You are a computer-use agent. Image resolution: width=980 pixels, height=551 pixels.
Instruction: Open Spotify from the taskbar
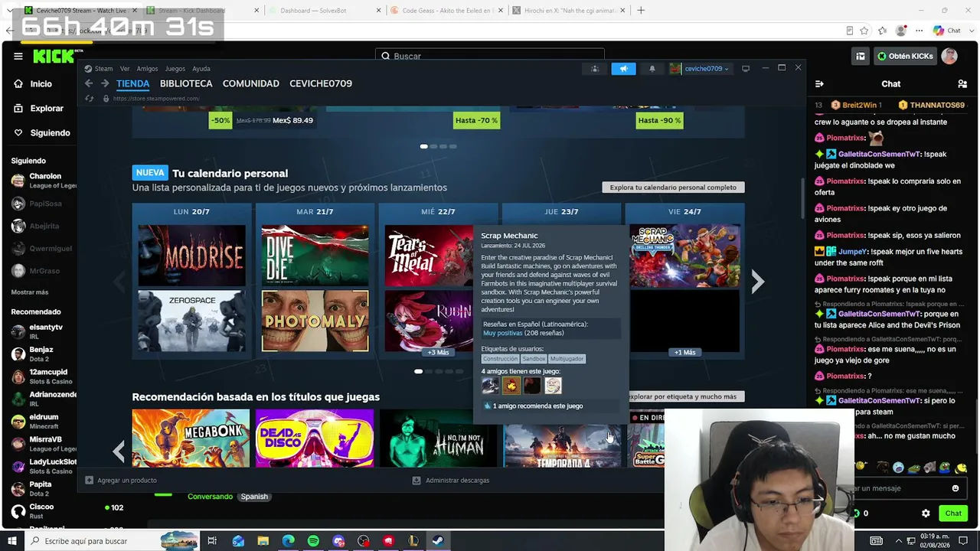click(313, 541)
